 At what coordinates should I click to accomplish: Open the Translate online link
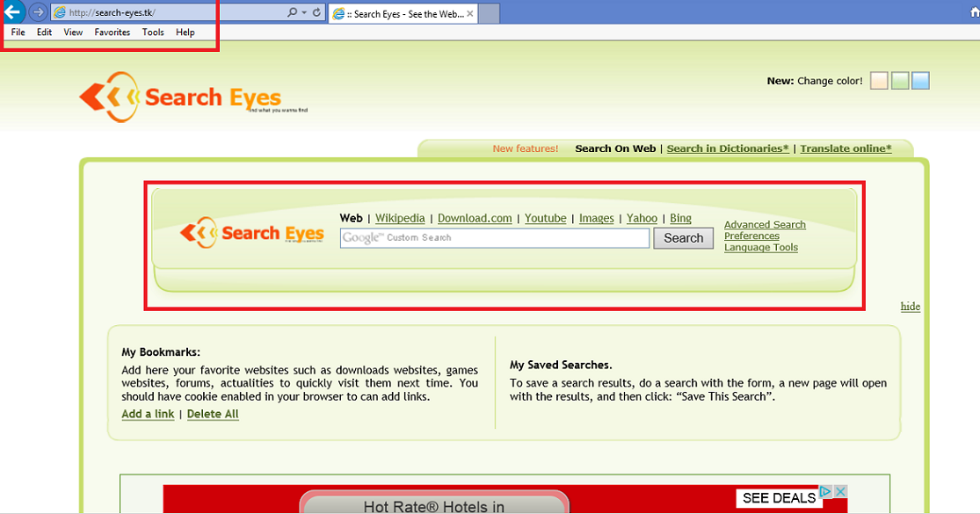[x=846, y=148]
